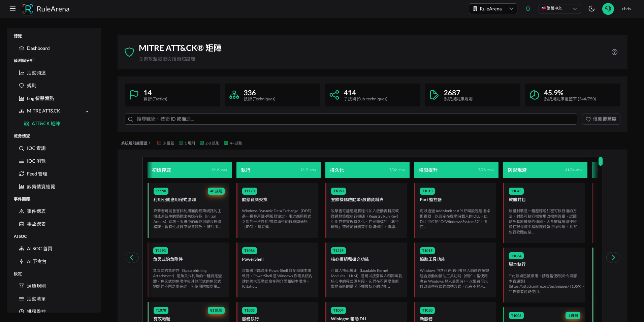Click the 未覆蓋 legend swatch
This screenshot has height=322, width=644.
coord(159,143)
